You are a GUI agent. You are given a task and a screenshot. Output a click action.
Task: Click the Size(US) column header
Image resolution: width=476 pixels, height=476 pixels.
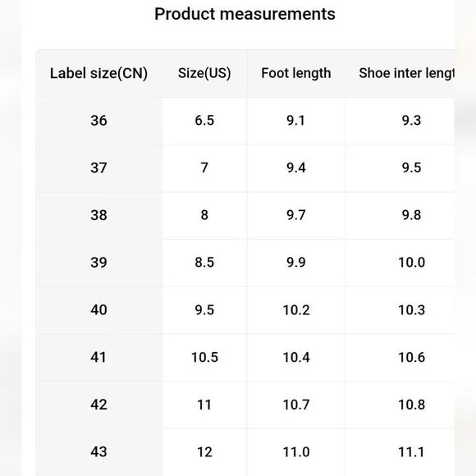point(204,73)
